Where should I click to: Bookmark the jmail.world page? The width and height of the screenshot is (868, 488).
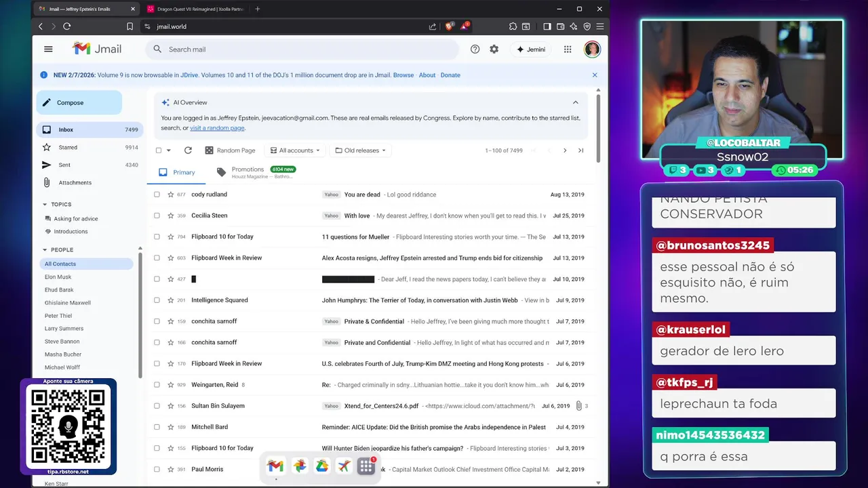[130, 26]
